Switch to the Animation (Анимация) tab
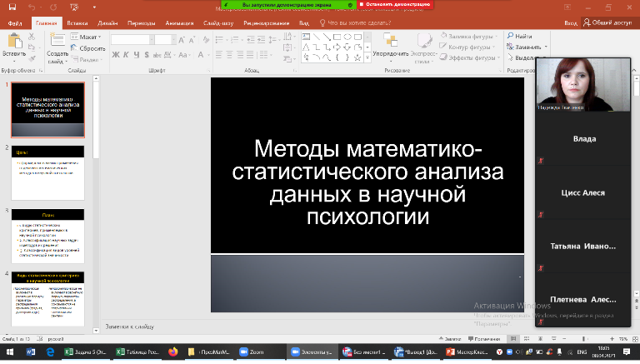This screenshot has height=364, width=640. tap(181, 23)
